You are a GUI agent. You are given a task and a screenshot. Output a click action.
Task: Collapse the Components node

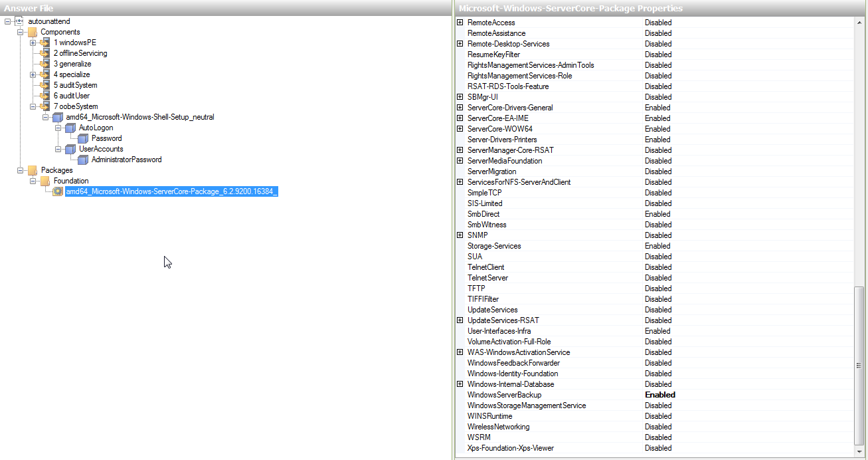[x=20, y=32]
